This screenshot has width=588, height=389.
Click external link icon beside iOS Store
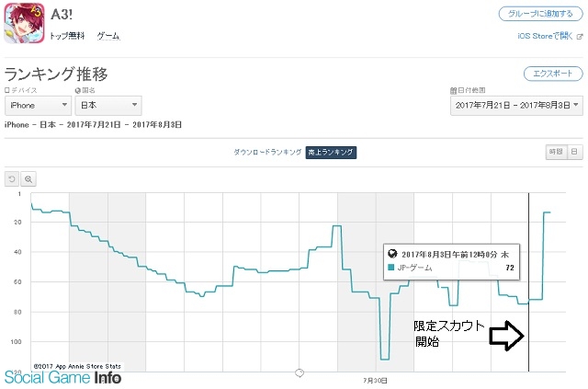[580, 37]
